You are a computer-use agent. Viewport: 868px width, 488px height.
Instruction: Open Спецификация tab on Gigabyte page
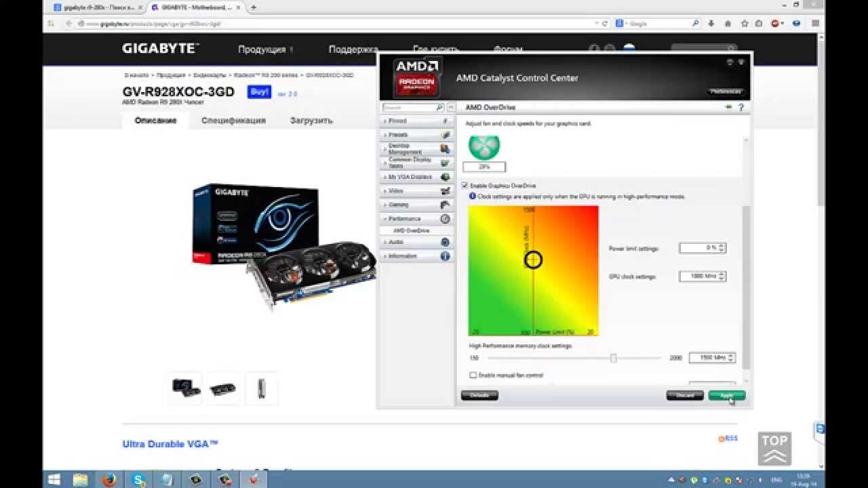click(x=233, y=121)
